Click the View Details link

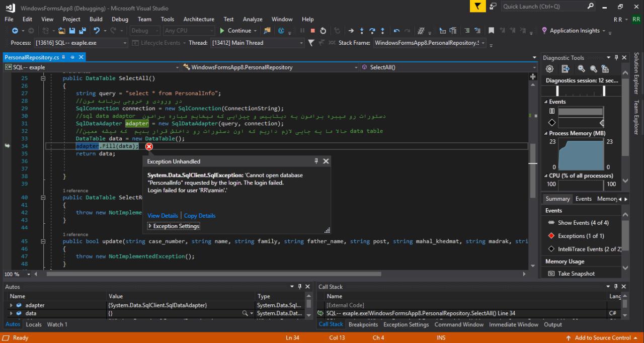click(163, 216)
